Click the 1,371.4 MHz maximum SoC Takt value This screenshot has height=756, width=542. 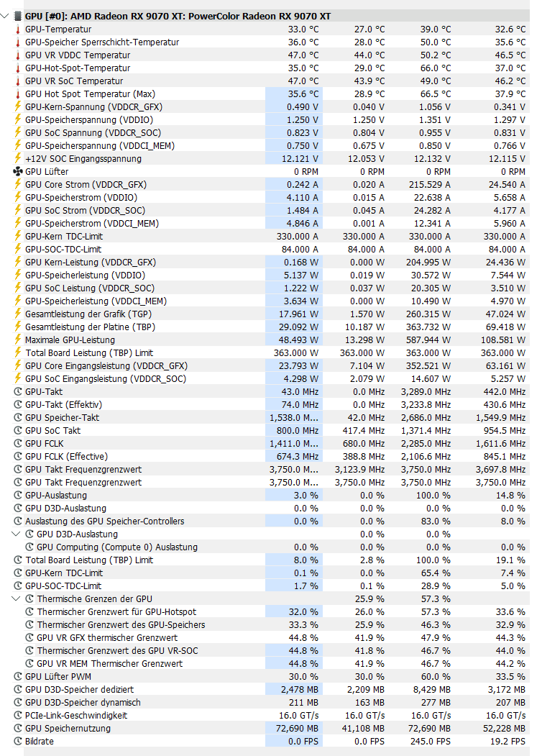(426, 431)
